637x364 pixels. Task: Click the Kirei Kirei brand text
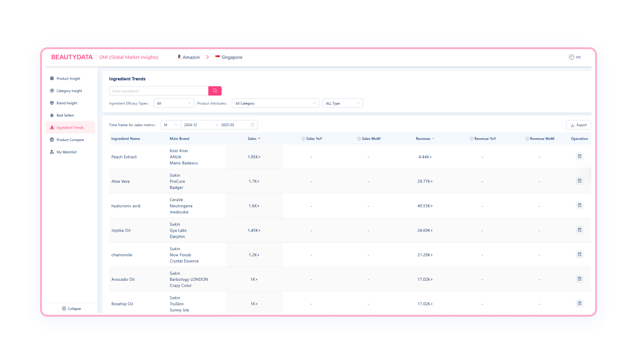pyautogui.click(x=179, y=151)
